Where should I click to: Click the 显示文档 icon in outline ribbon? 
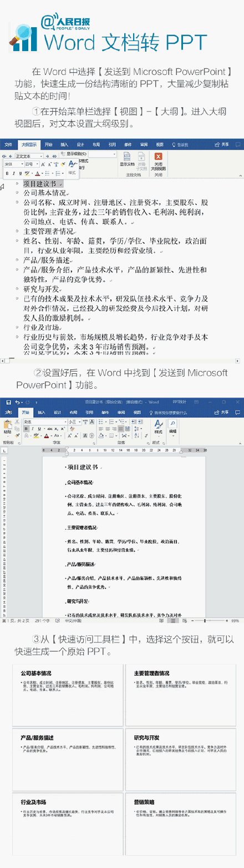[x=127, y=160]
